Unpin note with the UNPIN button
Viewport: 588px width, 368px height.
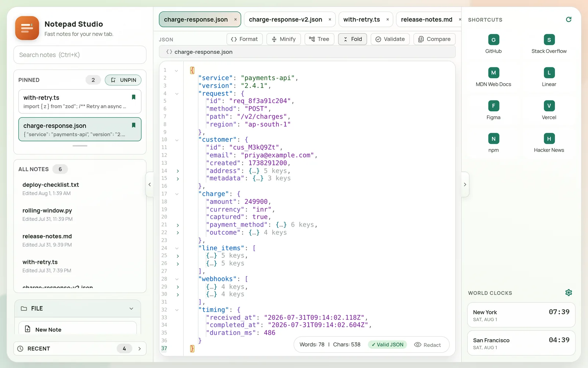point(123,80)
